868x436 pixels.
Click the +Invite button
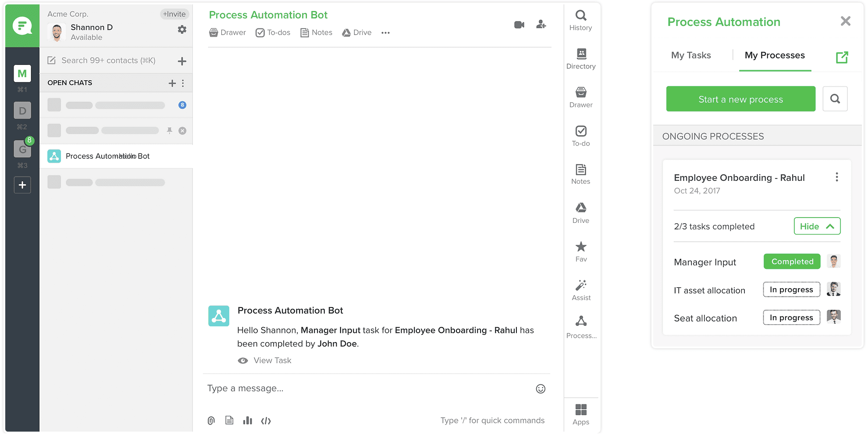[174, 14]
